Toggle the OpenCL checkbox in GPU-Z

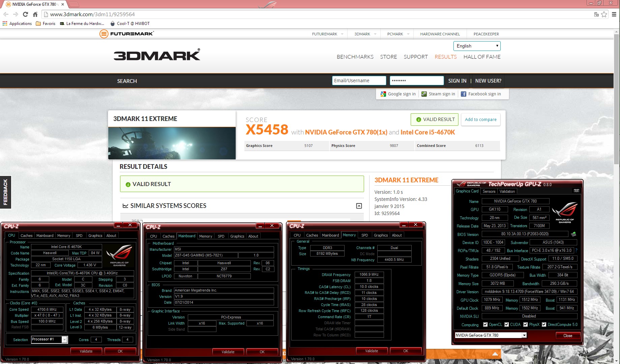(x=485, y=325)
